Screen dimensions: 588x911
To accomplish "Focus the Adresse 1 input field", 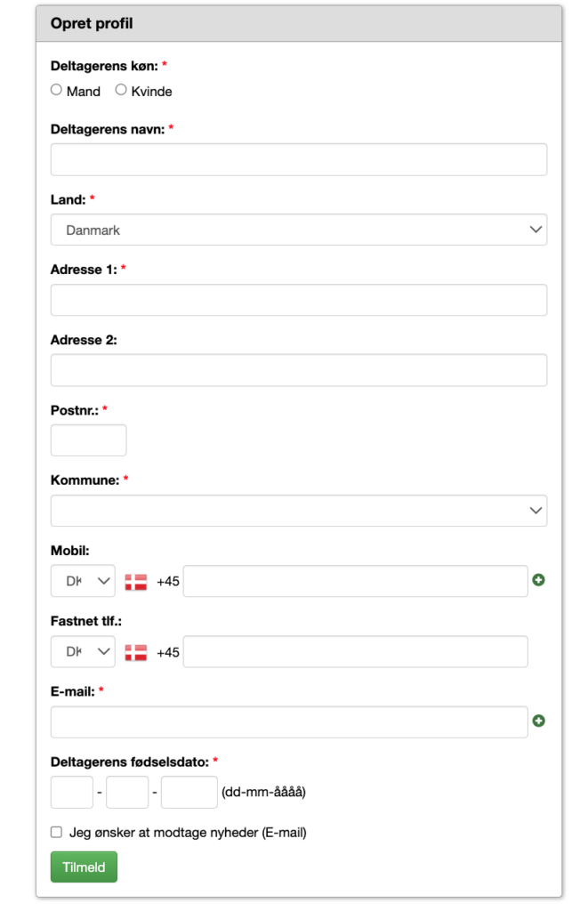I will coord(298,300).
